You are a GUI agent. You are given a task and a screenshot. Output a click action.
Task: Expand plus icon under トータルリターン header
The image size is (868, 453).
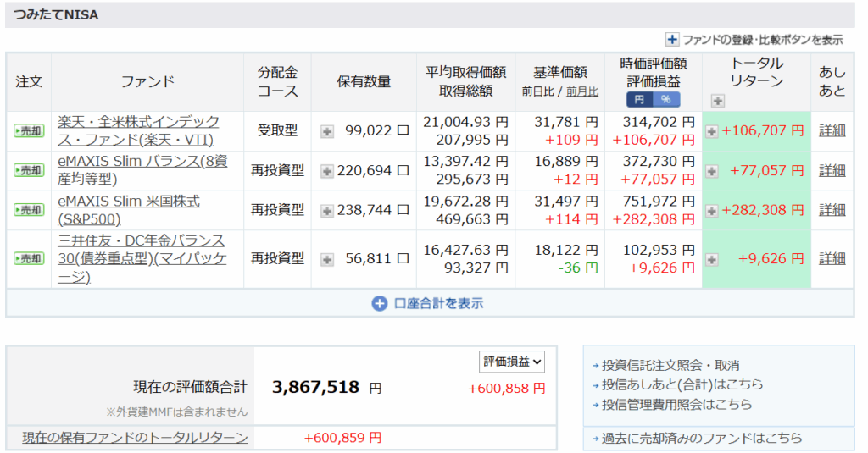(717, 101)
